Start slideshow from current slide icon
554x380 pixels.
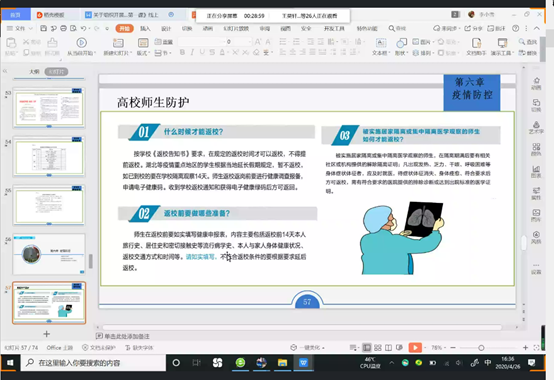82,43
